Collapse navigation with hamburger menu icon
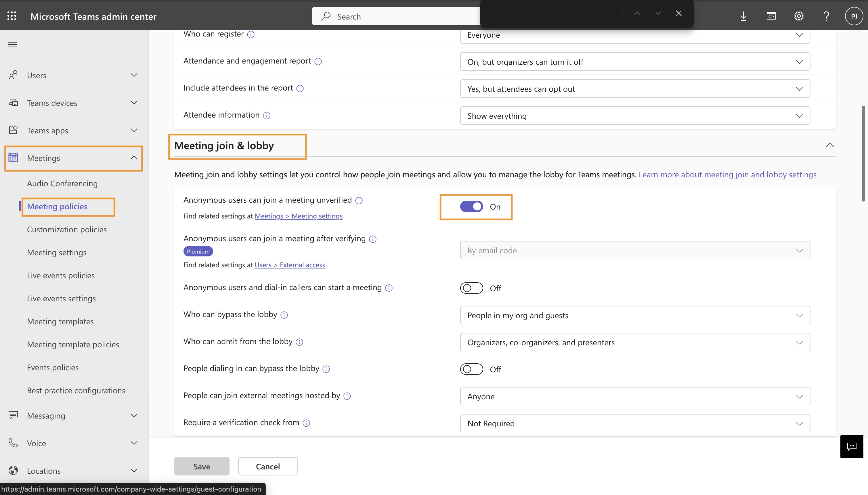 [13, 45]
